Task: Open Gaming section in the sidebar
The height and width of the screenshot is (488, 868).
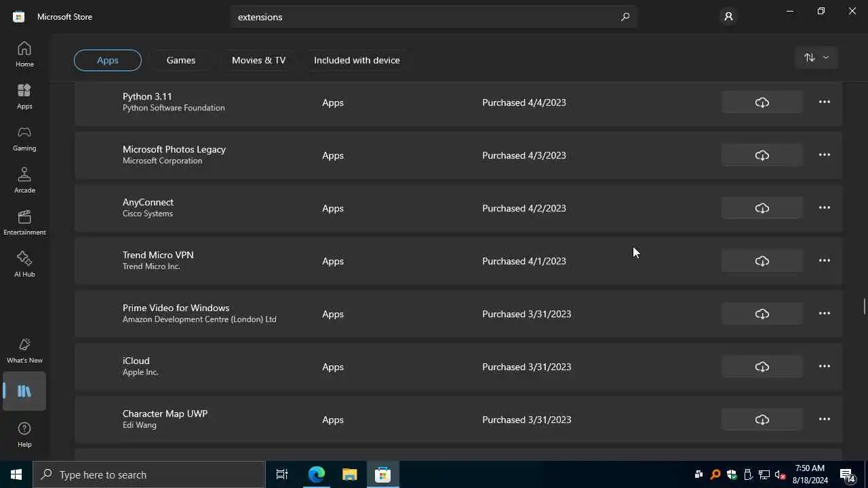Action: coord(24,138)
